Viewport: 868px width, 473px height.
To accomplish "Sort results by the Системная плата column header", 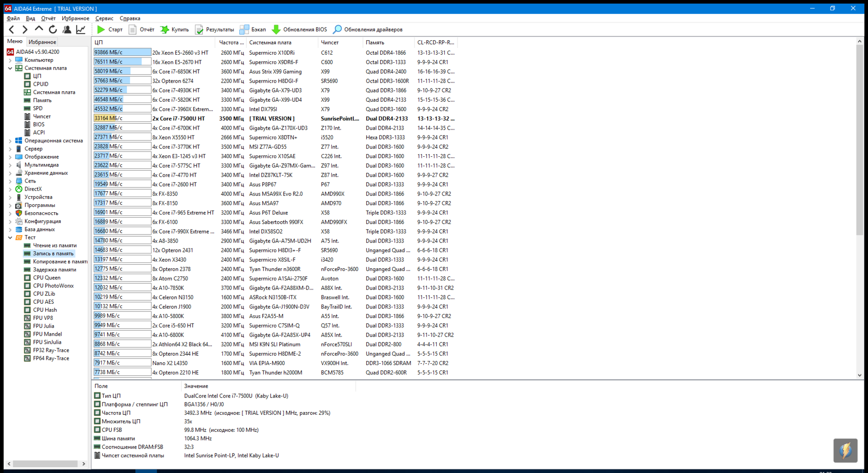I will click(x=282, y=42).
